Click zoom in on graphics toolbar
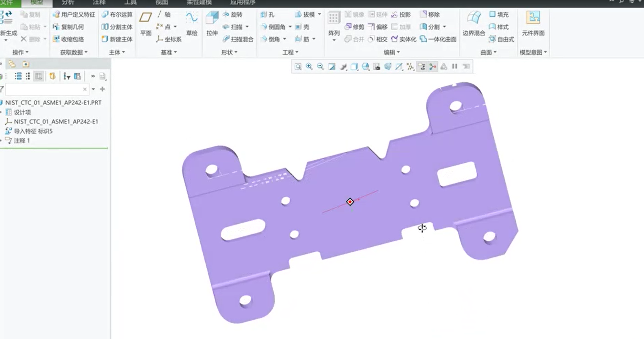The height and width of the screenshot is (339, 644). click(x=309, y=67)
